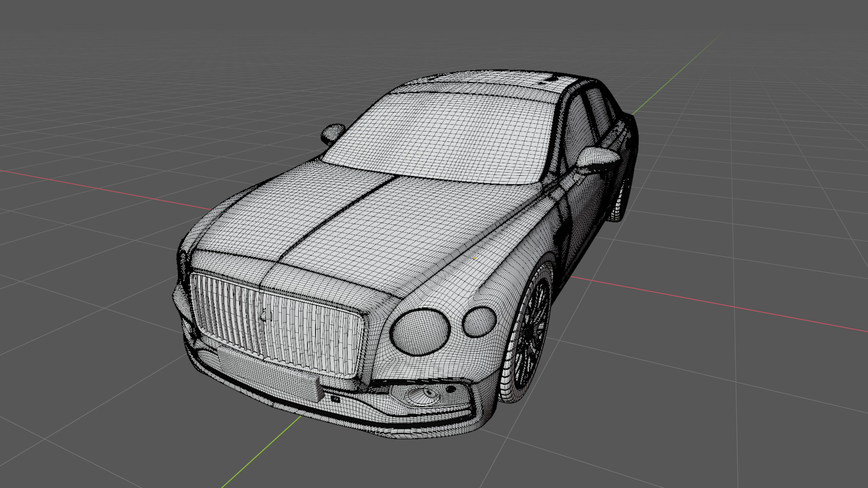This screenshot has height=488, width=868.
Task: Click the side mirror beyond the windshield
Action: (x=334, y=133)
